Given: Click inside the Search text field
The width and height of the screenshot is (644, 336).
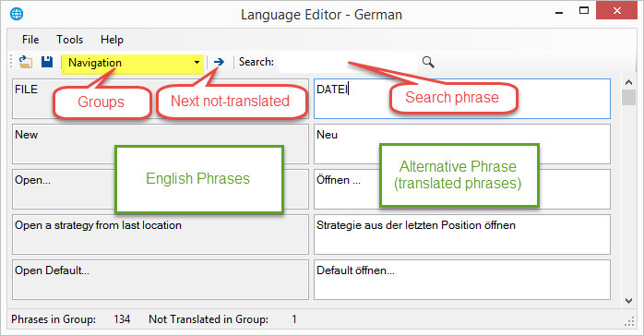Looking at the screenshot, I should (348, 62).
